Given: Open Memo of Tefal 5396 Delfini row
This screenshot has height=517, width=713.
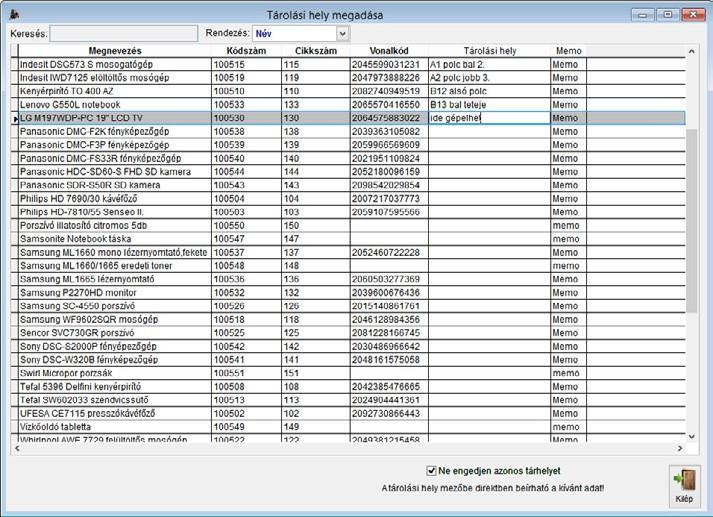Looking at the screenshot, I should tap(568, 386).
